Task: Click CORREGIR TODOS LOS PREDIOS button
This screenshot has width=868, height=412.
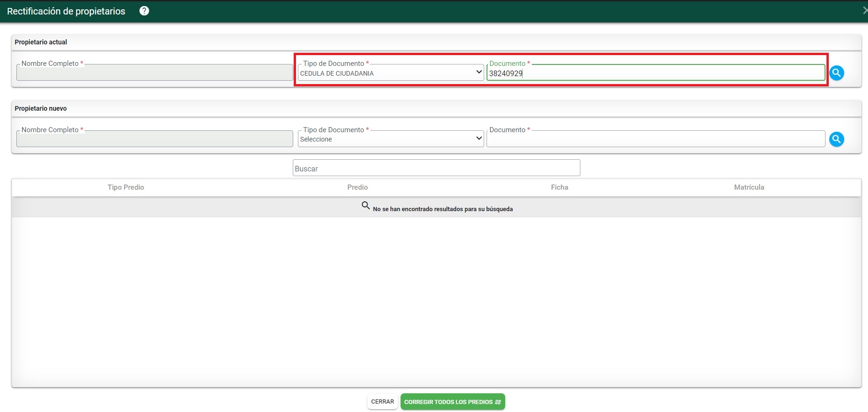Action: point(452,402)
